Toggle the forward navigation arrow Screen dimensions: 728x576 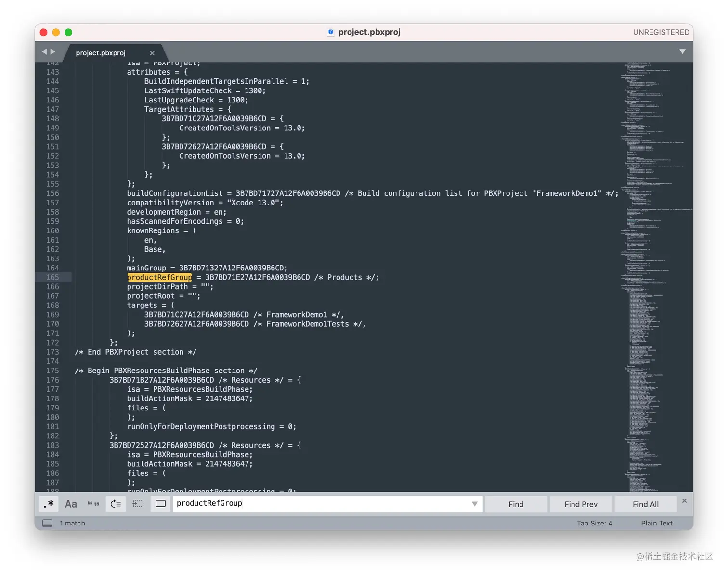coord(53,51)
